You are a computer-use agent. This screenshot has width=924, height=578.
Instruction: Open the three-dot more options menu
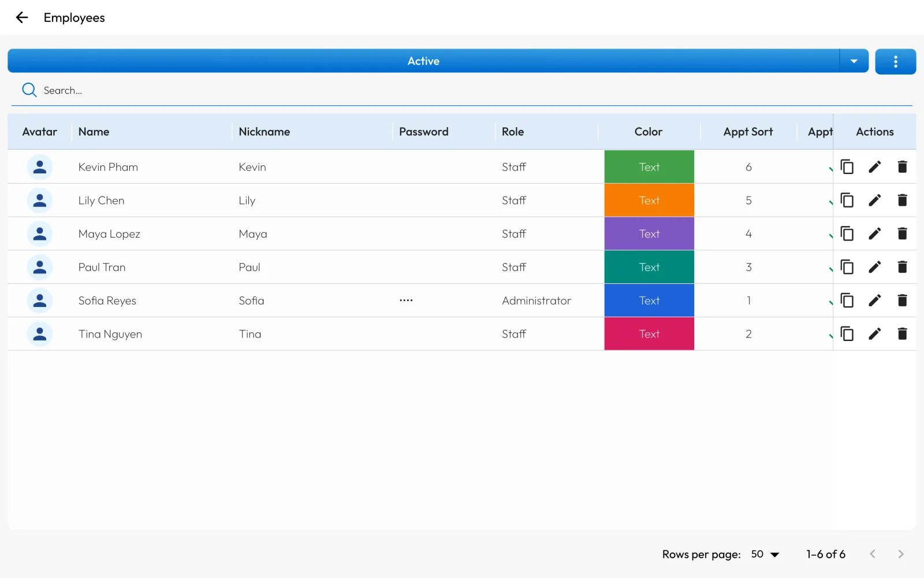tap(895, 61)
